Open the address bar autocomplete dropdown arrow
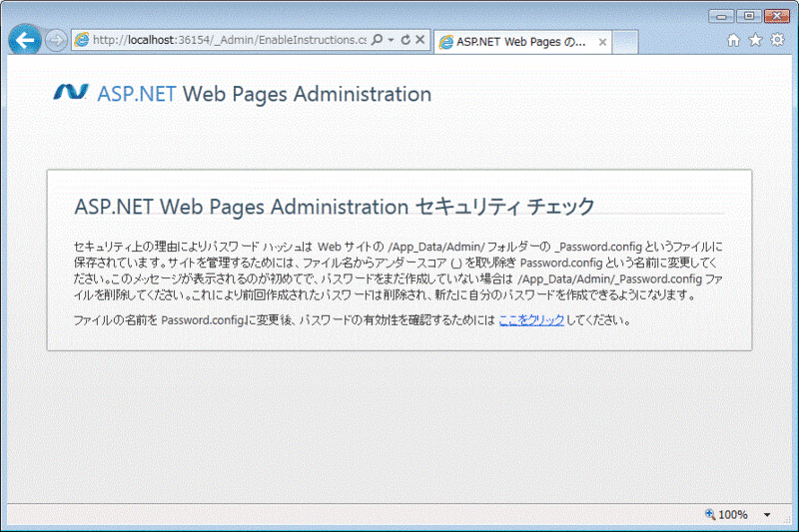Viewport: 799px width, 532px height. point(391,40)
